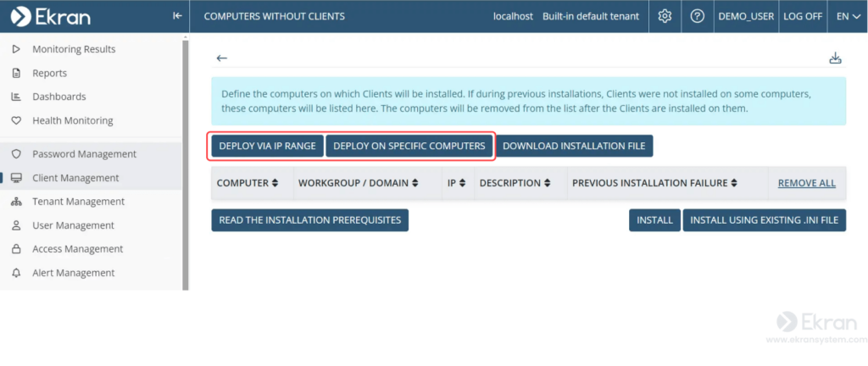Open Dashboards menu item
The width and height of the screenshot is (868, 366).
click(59, 97)
